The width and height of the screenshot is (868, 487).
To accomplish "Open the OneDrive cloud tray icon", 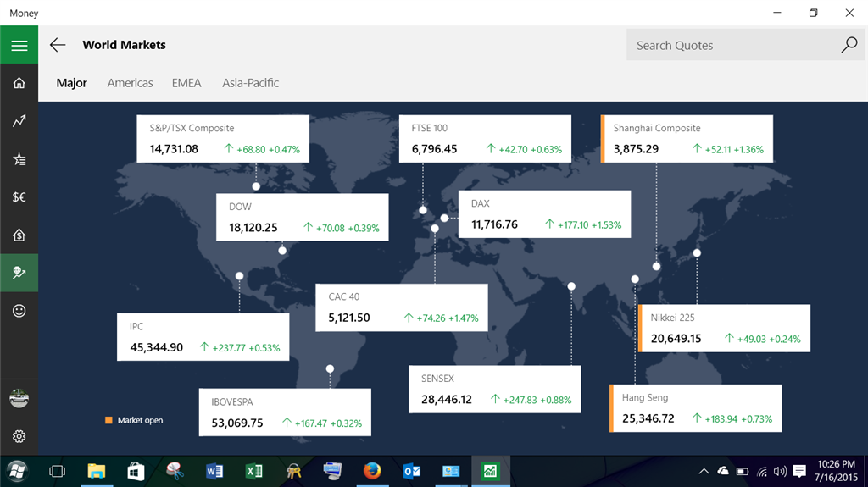I will [723, 471].
